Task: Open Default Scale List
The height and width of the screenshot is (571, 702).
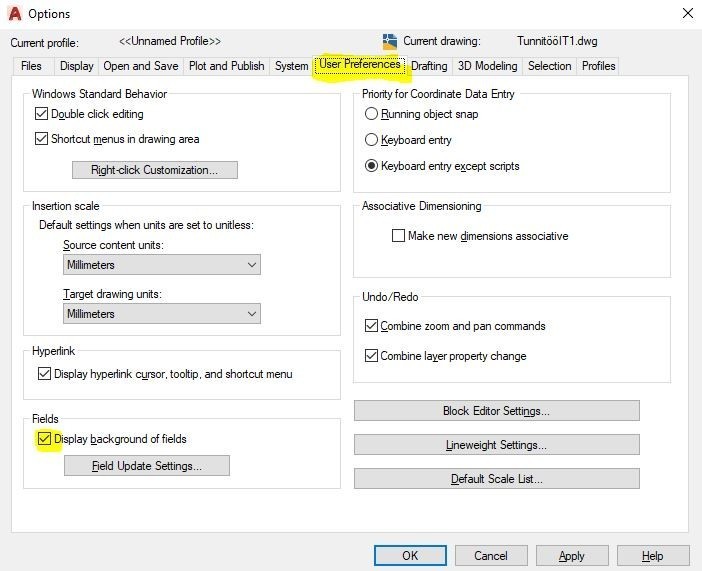Action: click(x=496, y=479)
